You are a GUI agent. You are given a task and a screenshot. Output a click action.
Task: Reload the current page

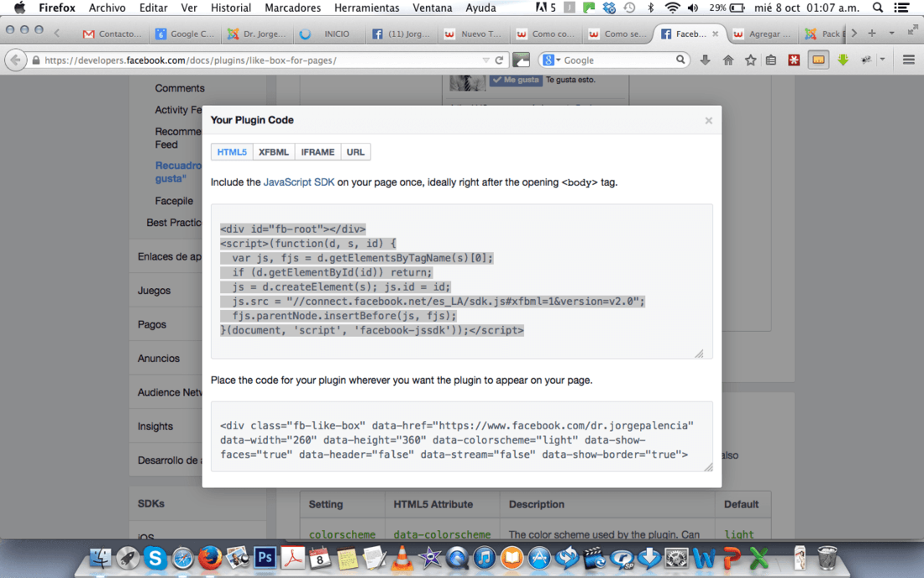coord(499,60)
